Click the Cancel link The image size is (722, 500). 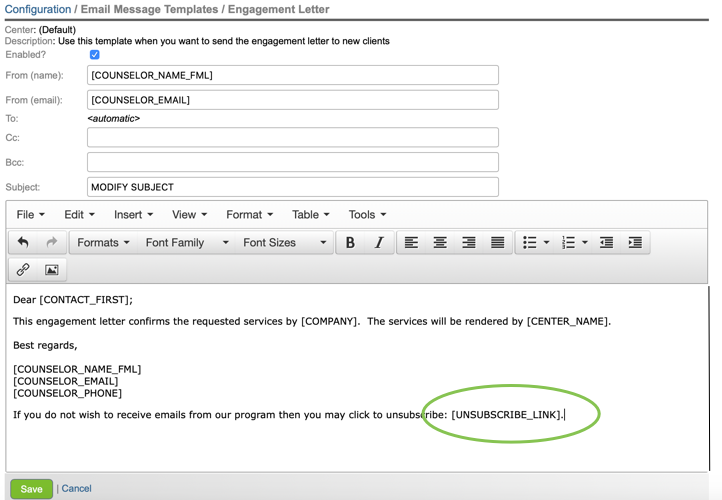(x=77, y=489)
